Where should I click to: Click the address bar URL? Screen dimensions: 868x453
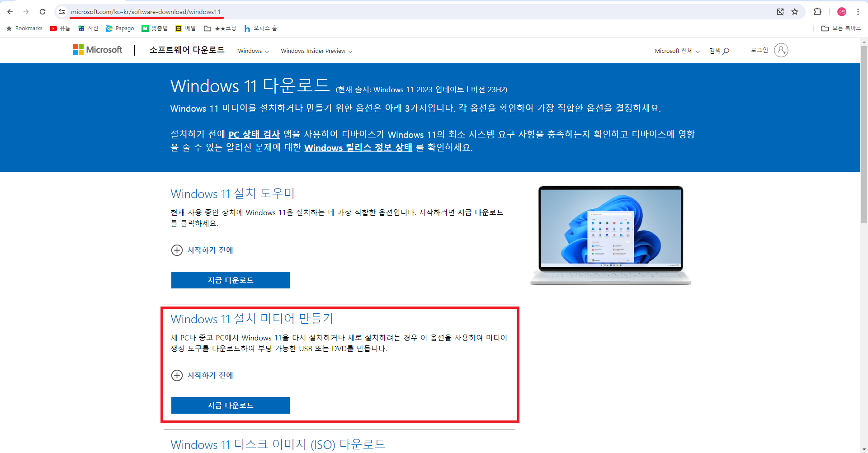146,12
